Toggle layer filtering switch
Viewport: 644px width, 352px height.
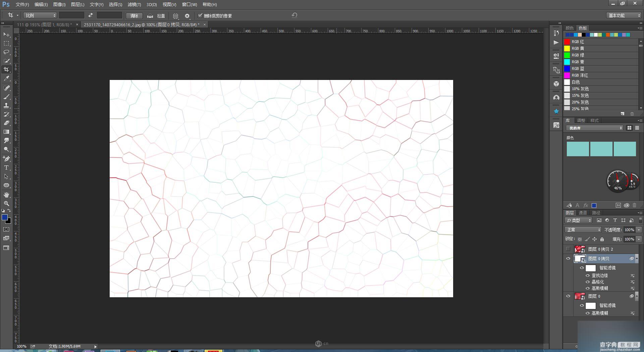pyautogui.click(x=640, y=220)
